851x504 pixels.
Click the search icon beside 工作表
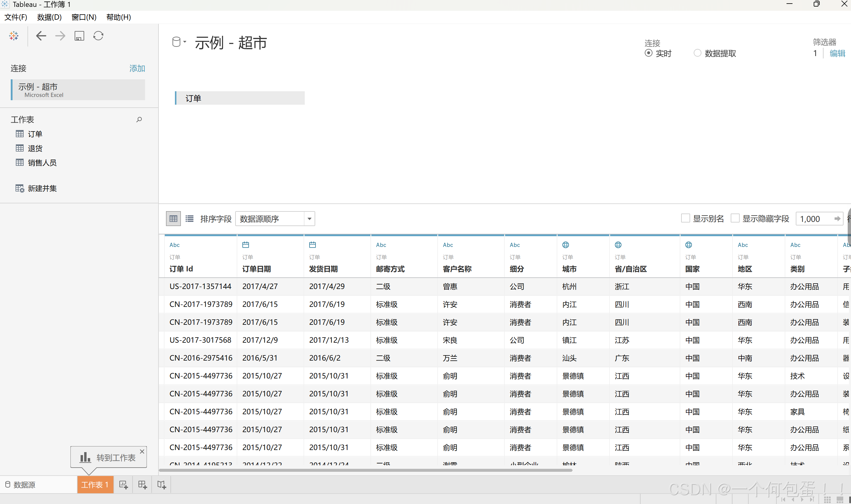(x=139, y=120)
